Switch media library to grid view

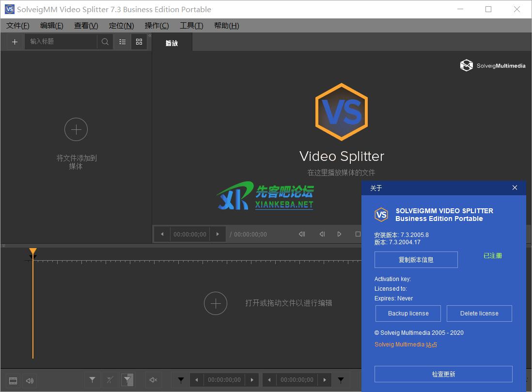[x=139, y=42]
